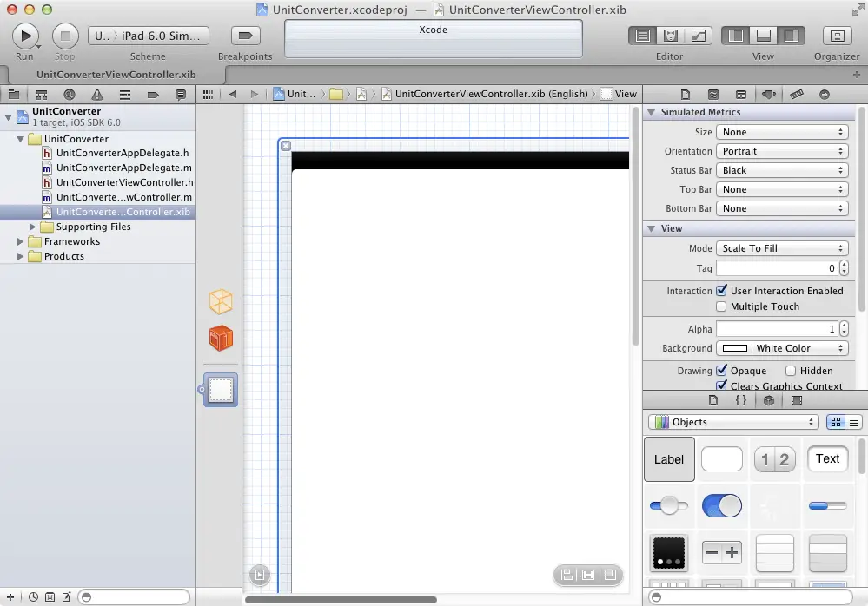Click the Run button in toolbar
Screen dimensions: 868x606
[x=24, y=36]
